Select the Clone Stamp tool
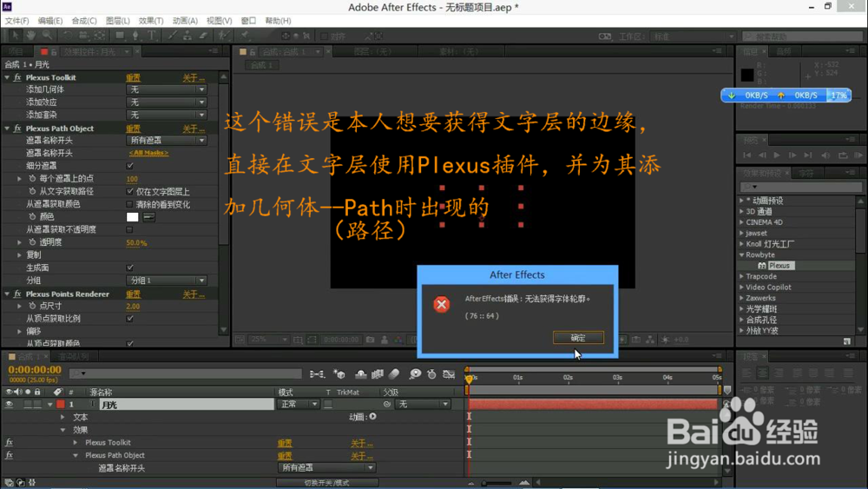The height and width of the screenshot is (489, 868). point(187,36)
